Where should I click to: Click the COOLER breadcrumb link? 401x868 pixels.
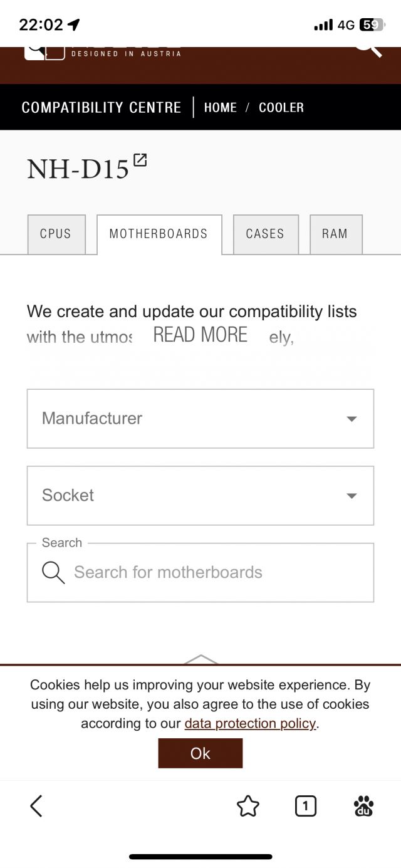pyautogui.click(x=281, y=108)
